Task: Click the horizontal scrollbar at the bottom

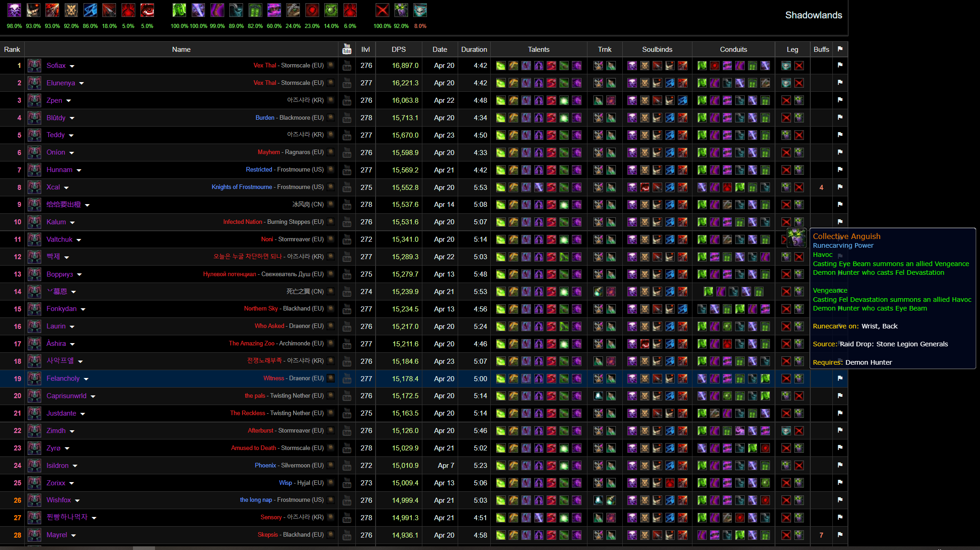Action: 144,548
